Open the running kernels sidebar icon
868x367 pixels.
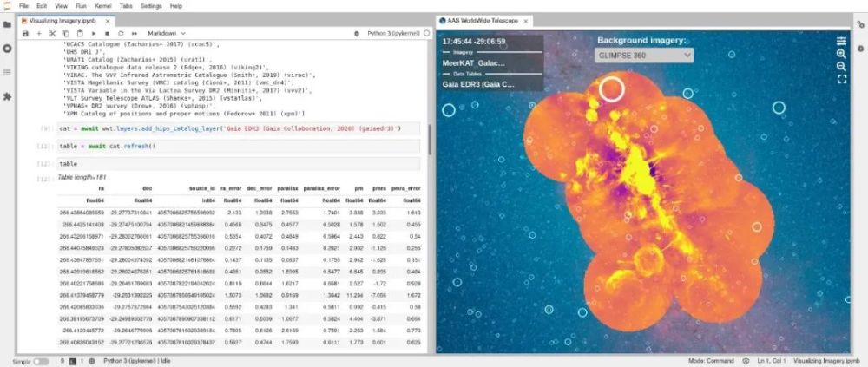7,49
